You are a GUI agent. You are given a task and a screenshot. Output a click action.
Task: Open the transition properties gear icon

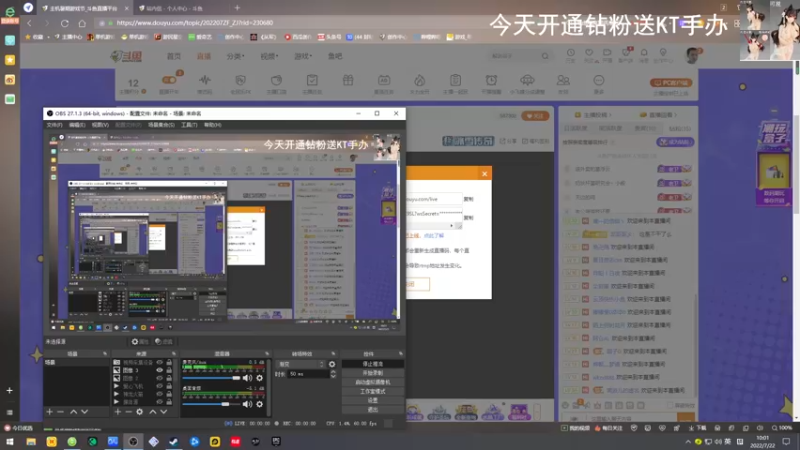[x=332, y=364]
